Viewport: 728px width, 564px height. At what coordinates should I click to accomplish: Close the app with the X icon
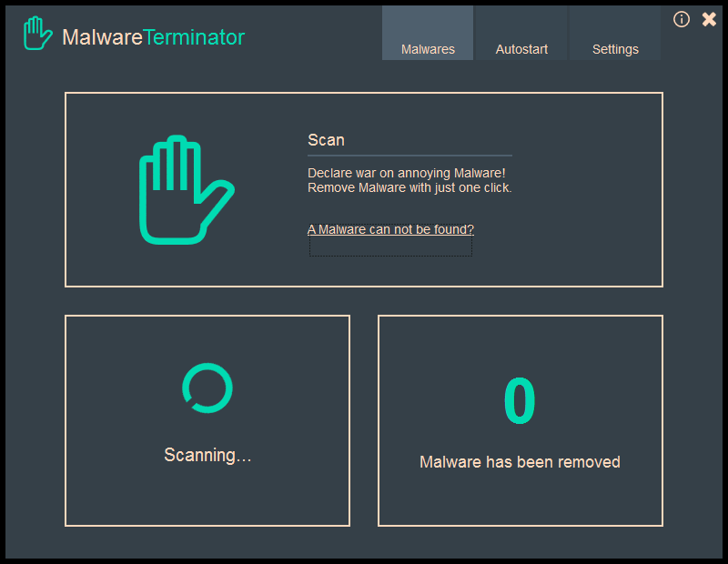click(x=709, y=19)
